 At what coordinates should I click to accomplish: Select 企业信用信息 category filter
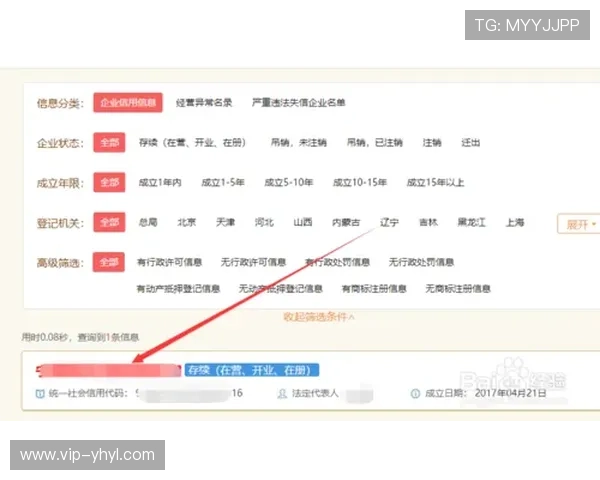(x=128, y=103)
